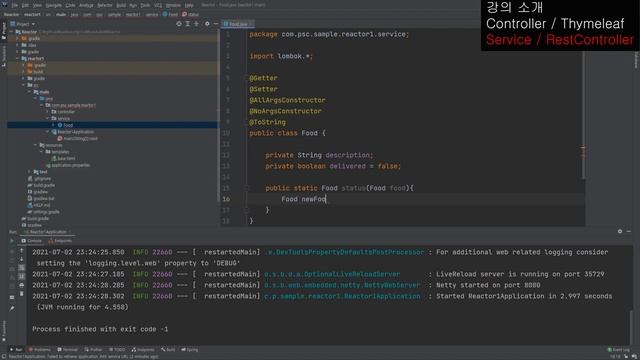Click the Reactor1Application run tab
The image size is (640, 360).
(47, 232)
